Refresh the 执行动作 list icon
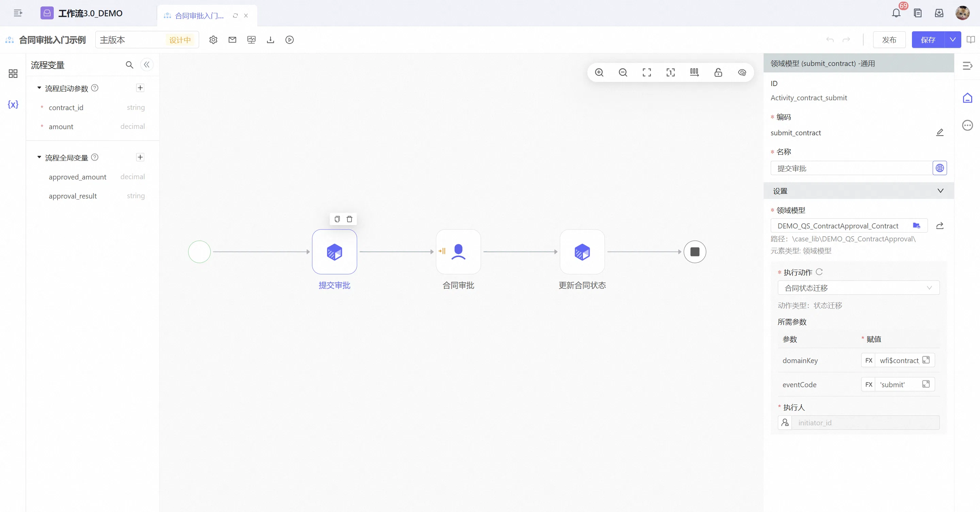Image resolution: width=980 pixels, height=512 pixels. [x=819, y=272]
